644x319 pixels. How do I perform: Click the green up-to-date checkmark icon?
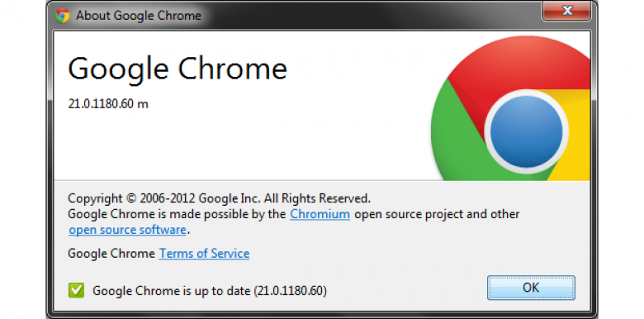pyautogui.click(x=77, y=291)
